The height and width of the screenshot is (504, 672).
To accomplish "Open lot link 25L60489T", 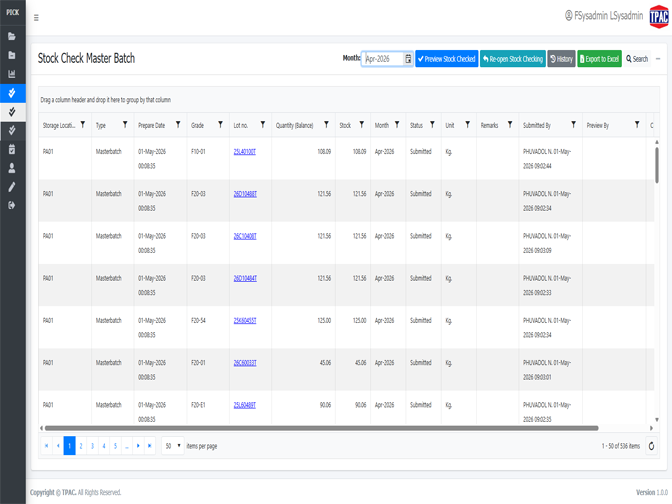I will coord(245,405).
